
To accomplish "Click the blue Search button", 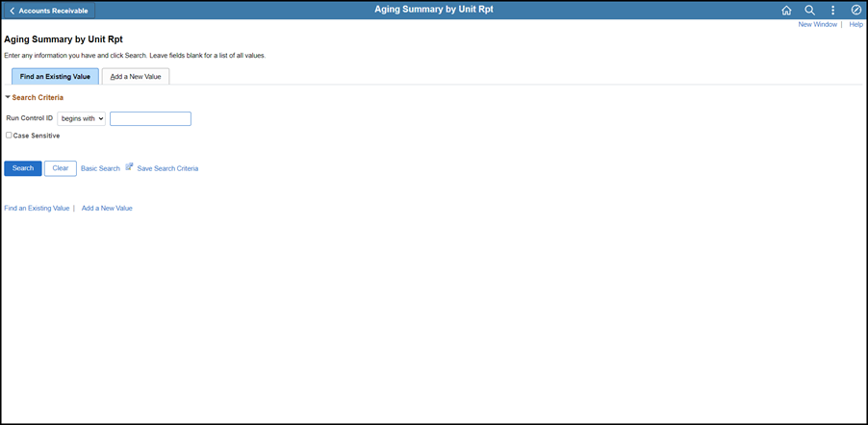I will click(23, 168).
